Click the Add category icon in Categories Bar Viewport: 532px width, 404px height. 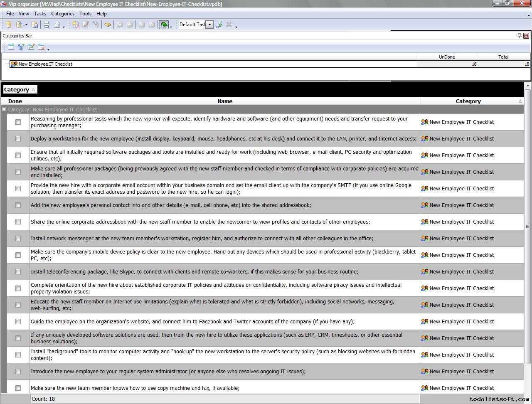(x=11, y=47)
